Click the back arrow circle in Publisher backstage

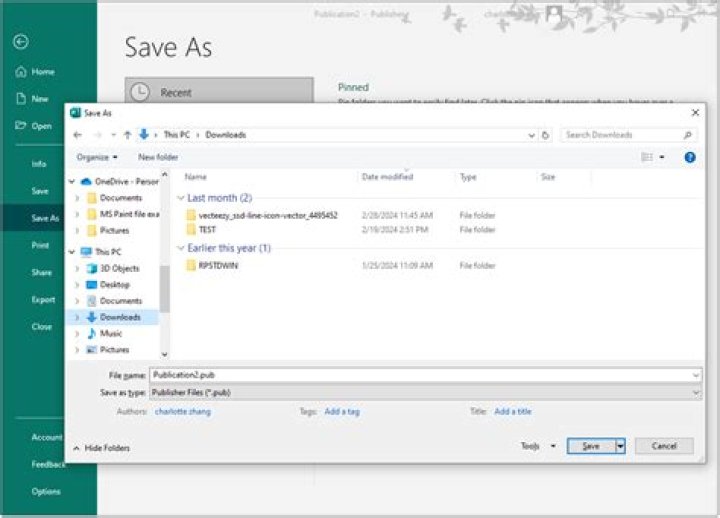point(21,42)
